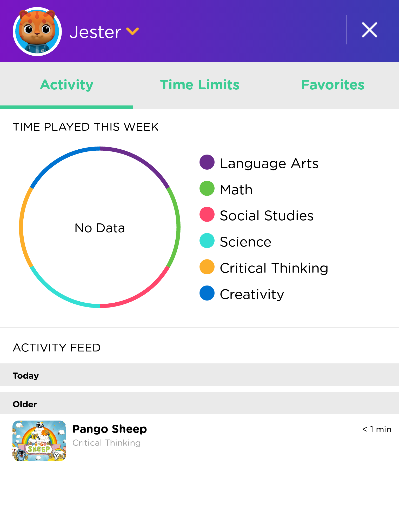Open the Pango Sheep game thumbnail
The height and width of the screenshot is (532, 399).
point(39,441)
